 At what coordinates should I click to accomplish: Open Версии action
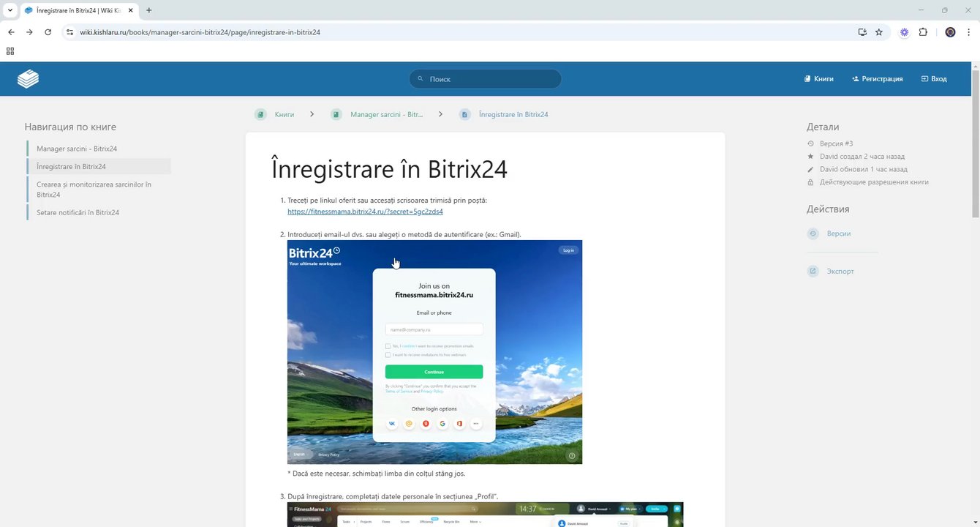(x=839, y=233)
